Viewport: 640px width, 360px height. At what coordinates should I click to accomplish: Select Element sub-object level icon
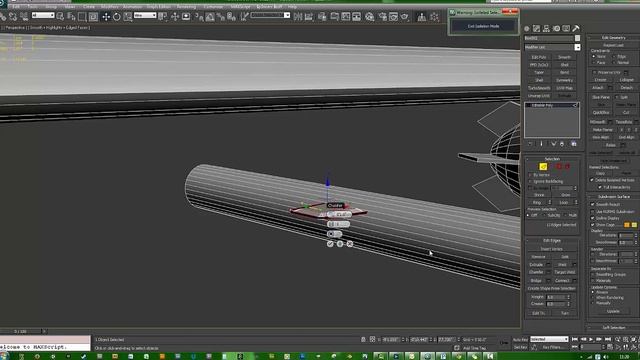(567, 166)
